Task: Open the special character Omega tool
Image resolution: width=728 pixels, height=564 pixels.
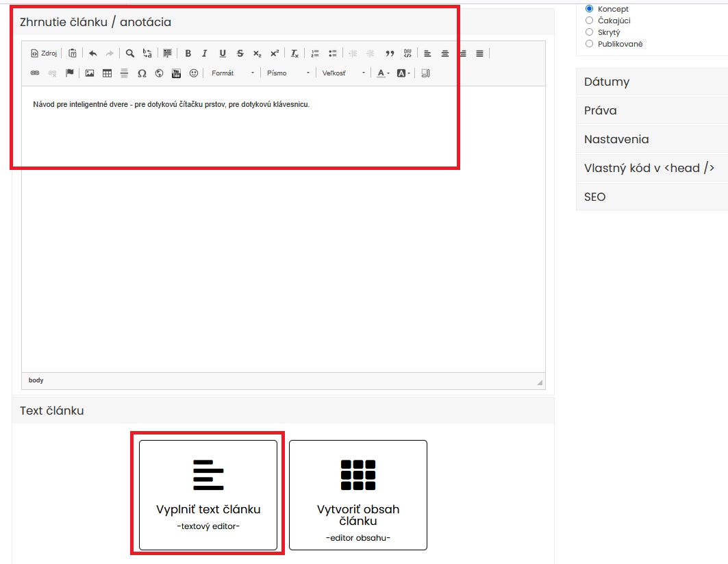Action: (x=142, y=73)
